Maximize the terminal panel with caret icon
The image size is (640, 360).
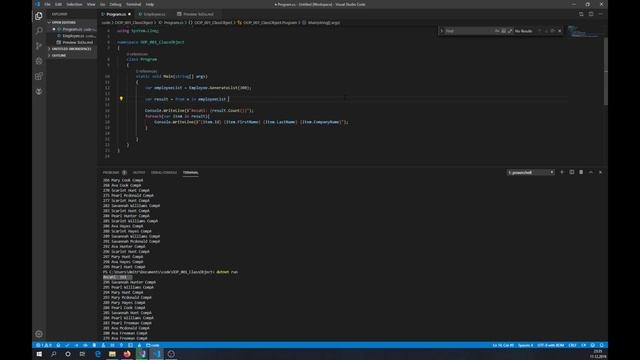coord(591,172)
